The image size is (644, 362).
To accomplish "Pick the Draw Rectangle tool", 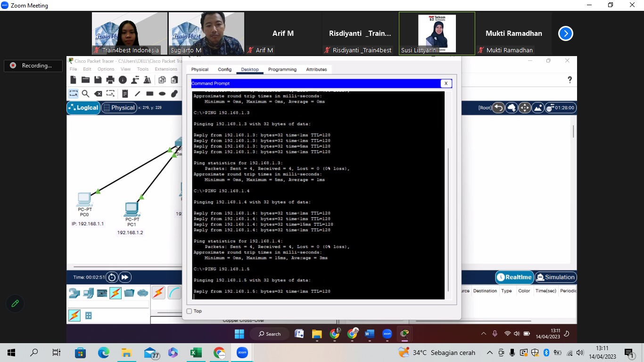I will (x=149, y=94).
